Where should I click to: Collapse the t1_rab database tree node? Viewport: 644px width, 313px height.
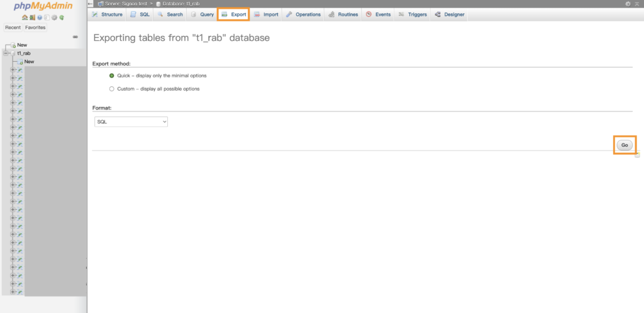click(5, 54)
